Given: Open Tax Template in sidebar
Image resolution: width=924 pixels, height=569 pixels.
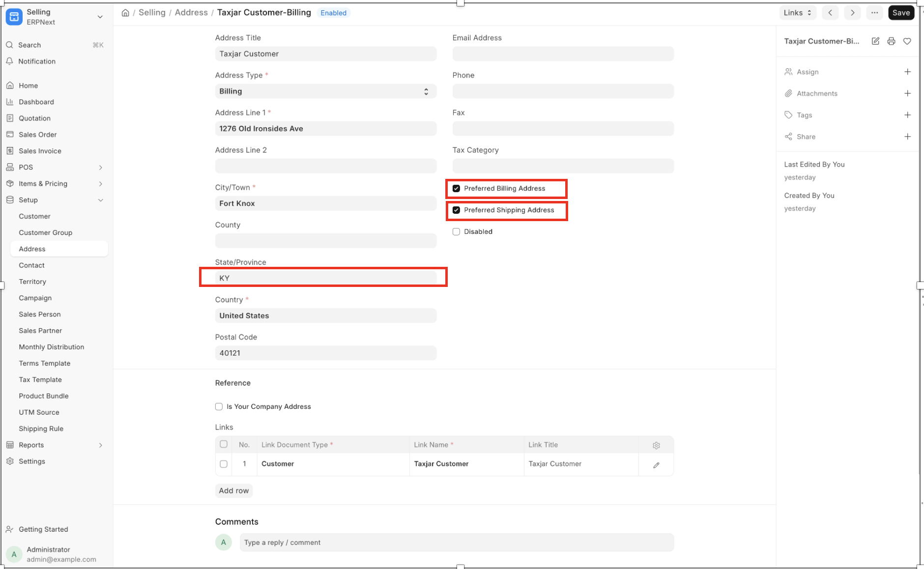Looking at the screenshot, I should point(40,379).
